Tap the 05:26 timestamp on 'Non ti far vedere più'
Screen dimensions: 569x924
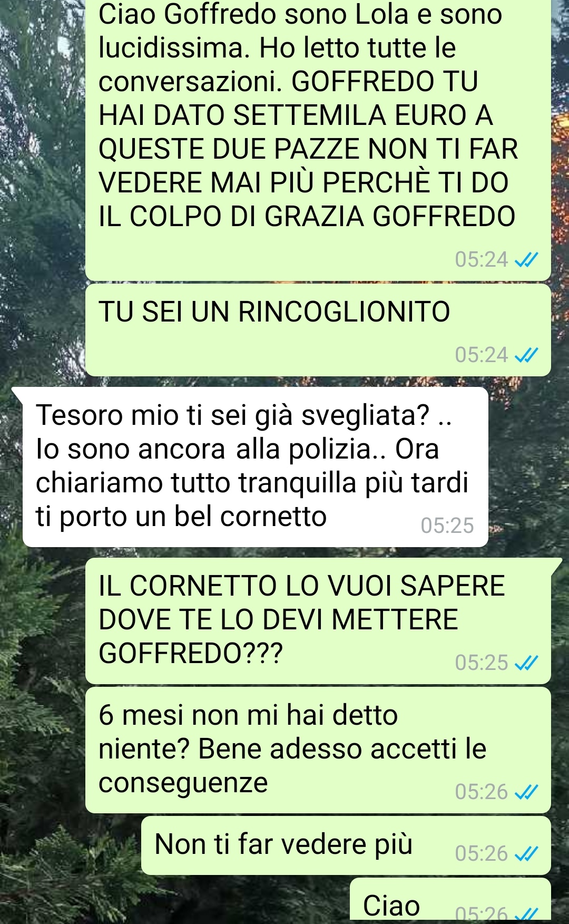[482, 854]
